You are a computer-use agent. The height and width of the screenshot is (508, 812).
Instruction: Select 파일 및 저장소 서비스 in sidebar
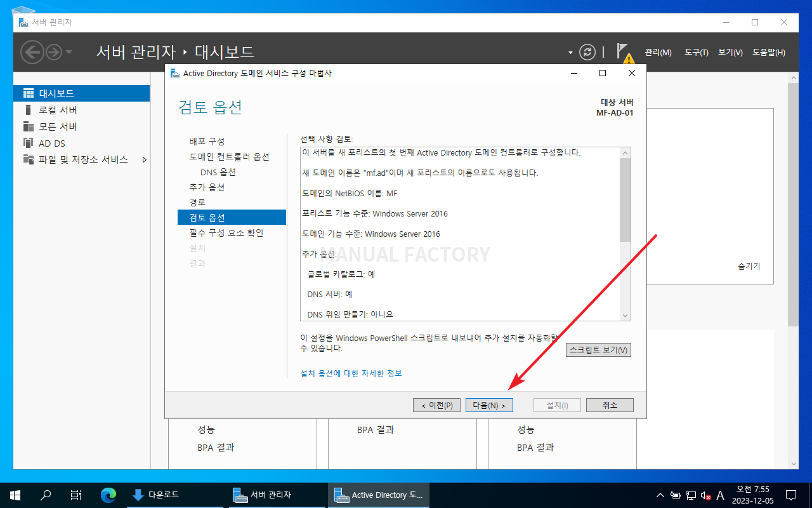click(81, 159)
